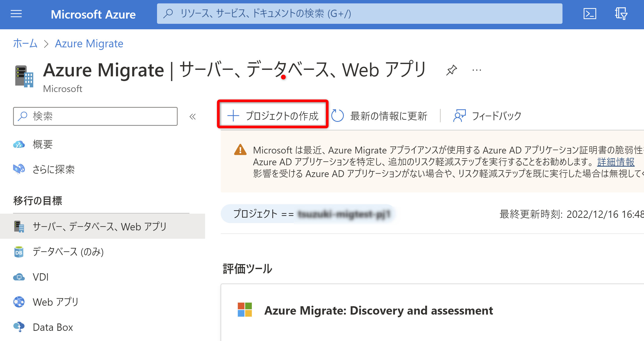Open データベース (のみ) sidebar item
Screen dimensions: 644x341
tap(68, 252)
